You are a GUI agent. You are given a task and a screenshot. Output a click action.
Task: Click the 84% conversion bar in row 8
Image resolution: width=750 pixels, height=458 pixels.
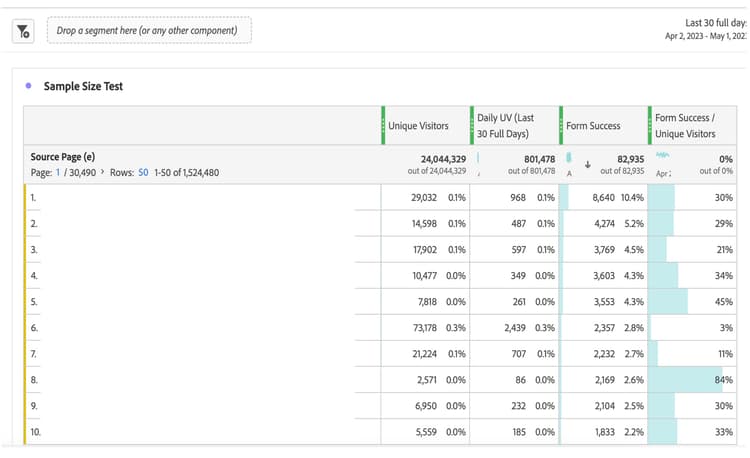coord(685,380)
